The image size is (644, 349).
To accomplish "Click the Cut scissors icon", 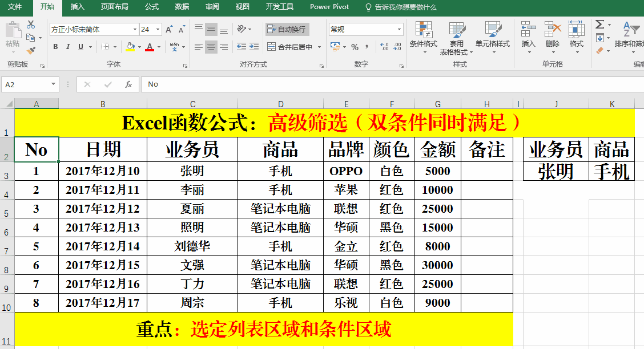I will 31,25.
